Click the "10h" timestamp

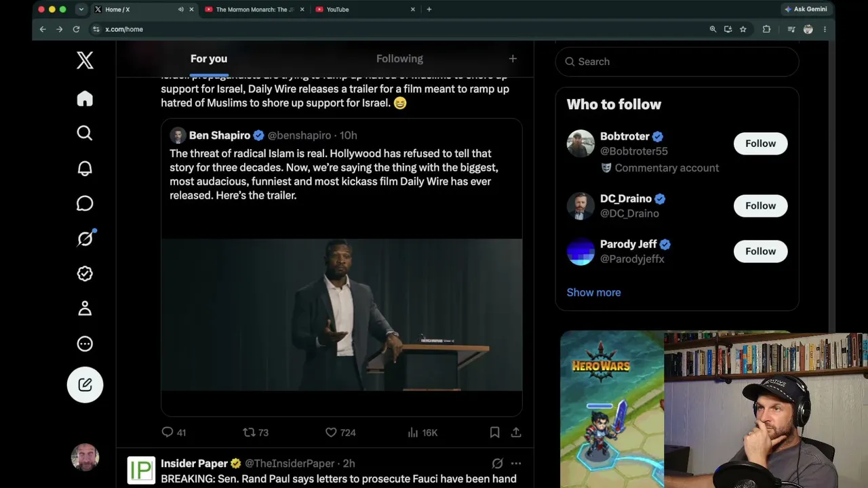point(348,136)
